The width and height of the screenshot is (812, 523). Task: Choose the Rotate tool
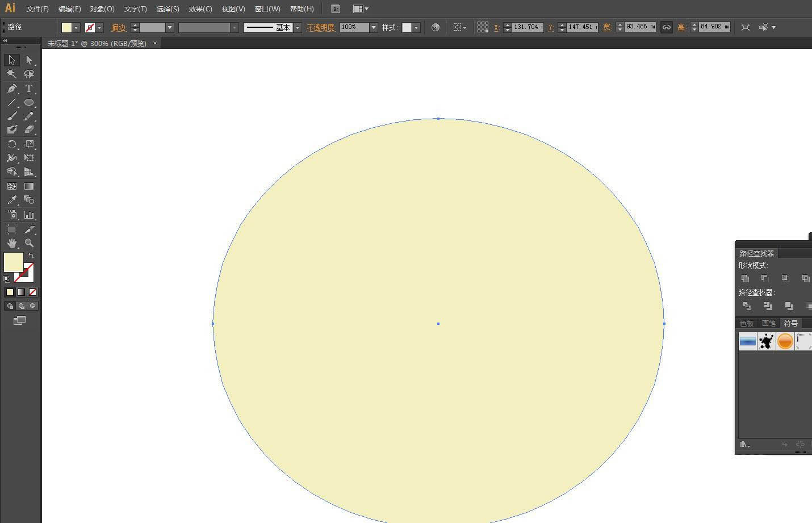click(11, 144)
